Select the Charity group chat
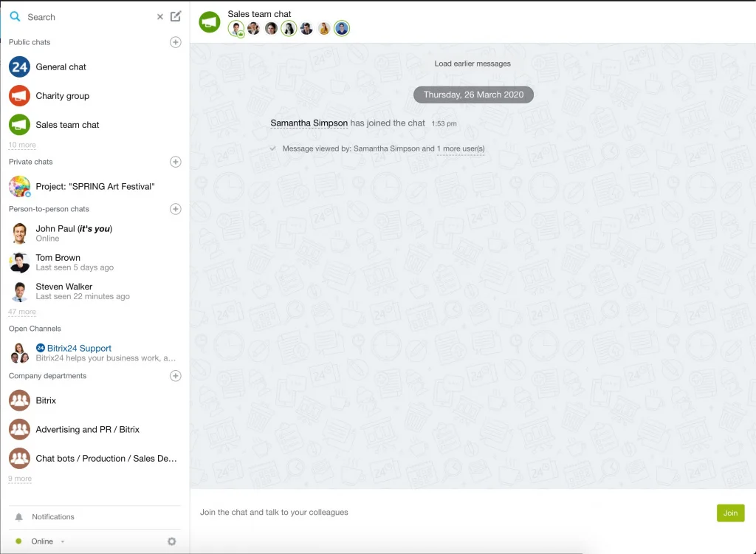The width and height of the screenshot is (756, 554). (63, 95)
